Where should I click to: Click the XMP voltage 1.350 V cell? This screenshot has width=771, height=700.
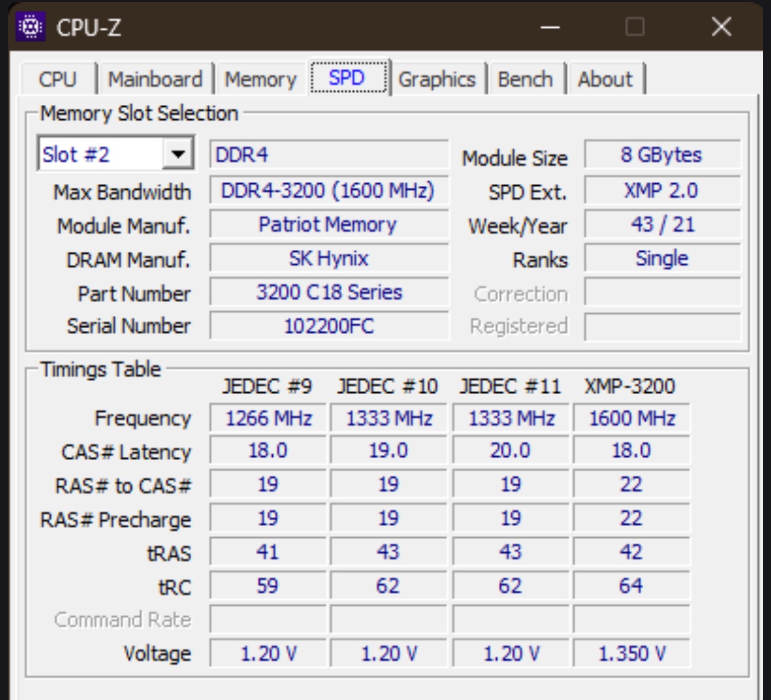(632, 654)
